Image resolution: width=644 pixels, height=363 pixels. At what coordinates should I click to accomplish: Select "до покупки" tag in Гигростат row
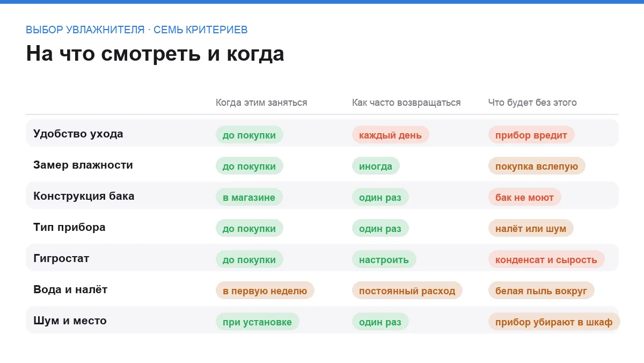(249, 259)
